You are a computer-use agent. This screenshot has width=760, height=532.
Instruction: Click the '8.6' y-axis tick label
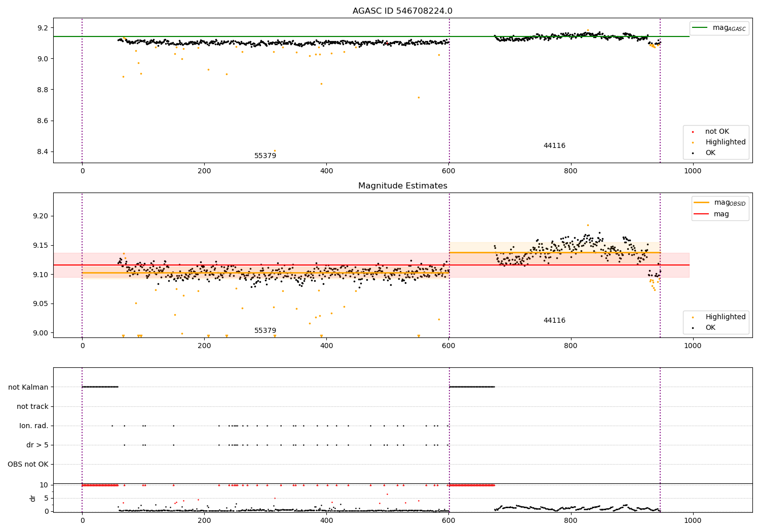click(x=44, y=121)
